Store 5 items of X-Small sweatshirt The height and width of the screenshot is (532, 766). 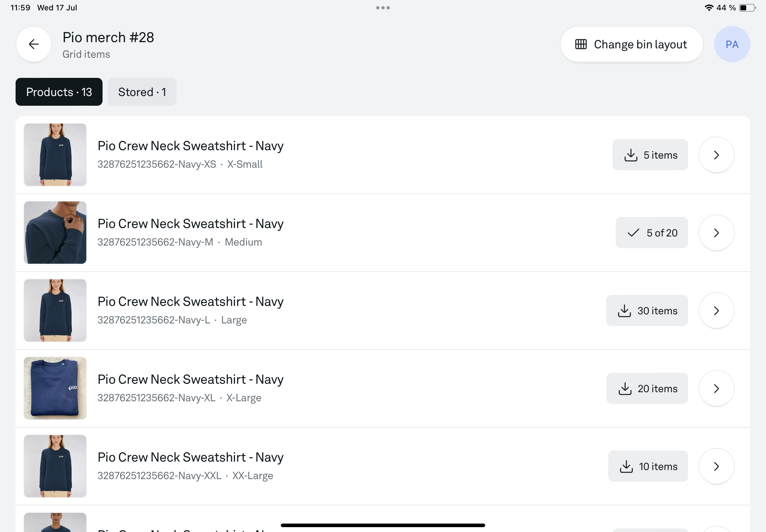click(649, 155)
